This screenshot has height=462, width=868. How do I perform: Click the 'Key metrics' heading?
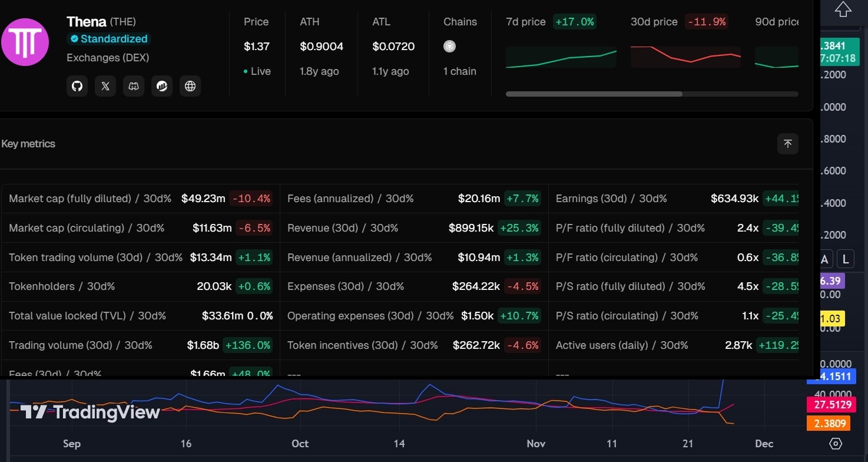(28, 144)
